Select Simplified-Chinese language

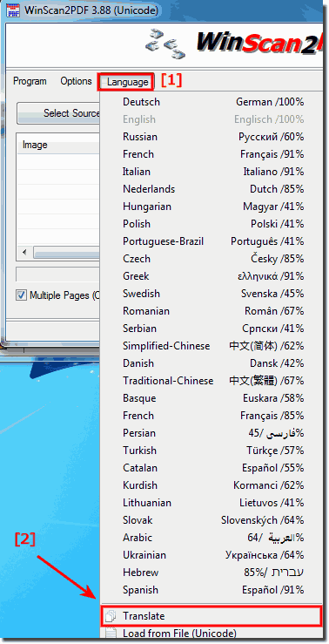click(211, 346)
